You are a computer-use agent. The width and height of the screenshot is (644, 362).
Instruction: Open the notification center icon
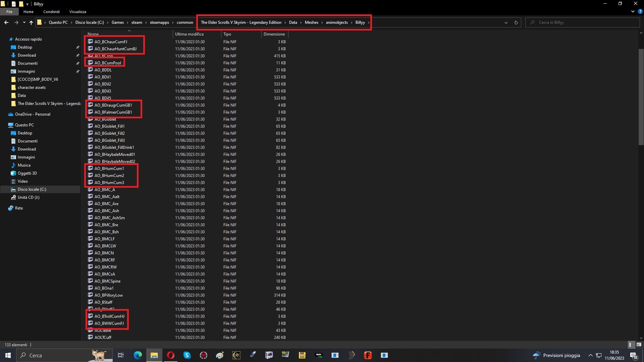(634, 355)
